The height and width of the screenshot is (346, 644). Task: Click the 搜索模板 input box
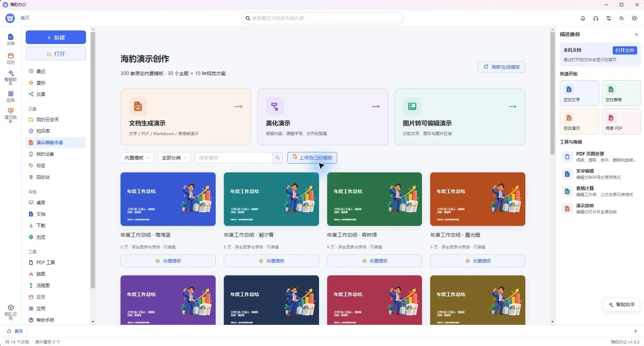(233, 158)
